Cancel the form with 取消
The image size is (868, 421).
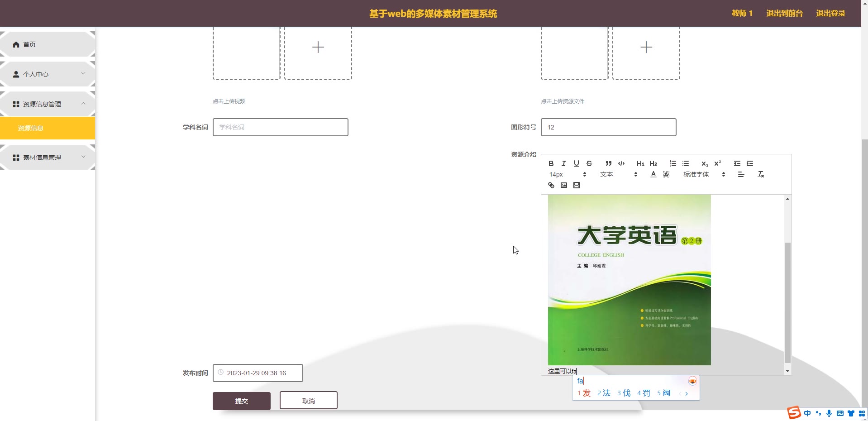click(x=309, y=401)
